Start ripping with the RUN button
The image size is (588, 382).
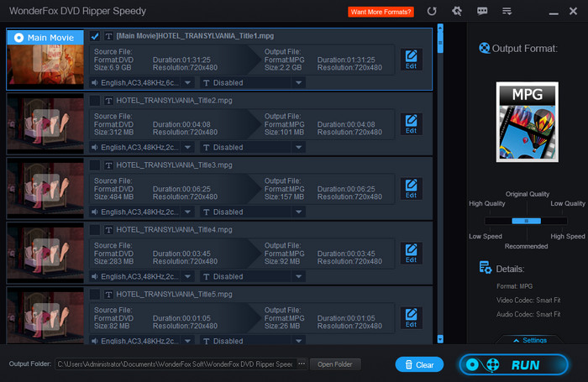514,364
